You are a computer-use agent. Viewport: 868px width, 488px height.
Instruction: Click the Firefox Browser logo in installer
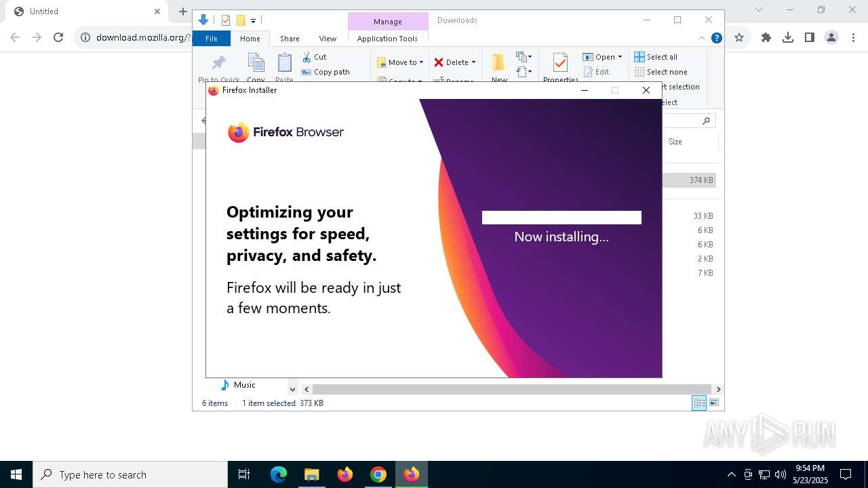[285, 132]
